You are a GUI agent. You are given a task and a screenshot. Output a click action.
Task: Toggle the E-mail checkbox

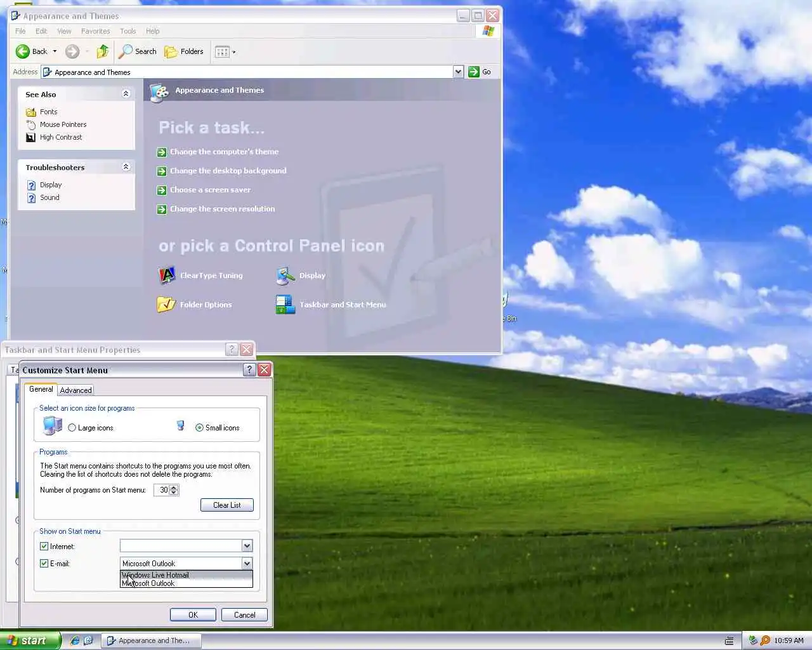click(x=44, y=563)
